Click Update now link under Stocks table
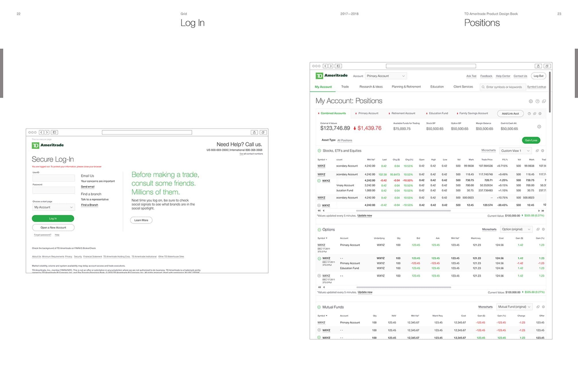The image size is (578, 392). [x=365, y=216]
